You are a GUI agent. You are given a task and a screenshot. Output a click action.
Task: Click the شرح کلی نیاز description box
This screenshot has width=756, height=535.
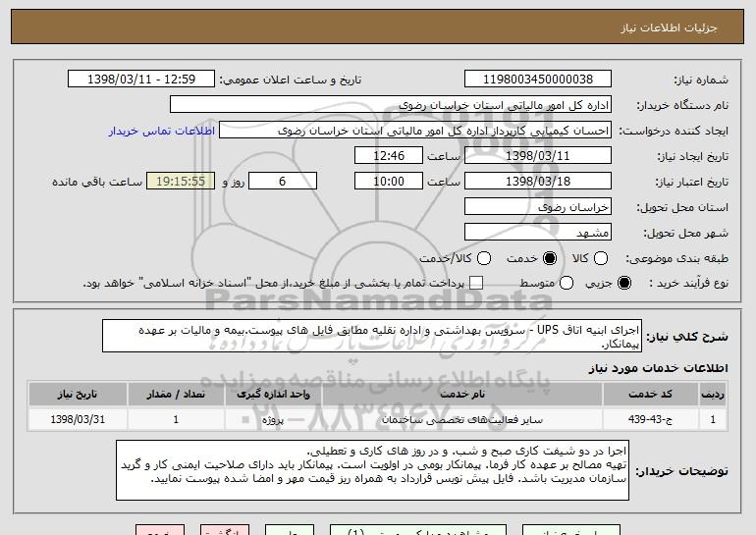point(372,336)
